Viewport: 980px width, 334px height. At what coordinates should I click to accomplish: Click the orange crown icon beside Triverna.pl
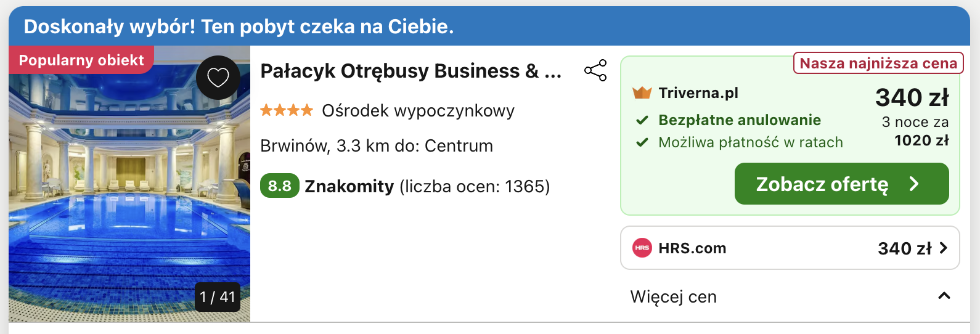[642, 93]
